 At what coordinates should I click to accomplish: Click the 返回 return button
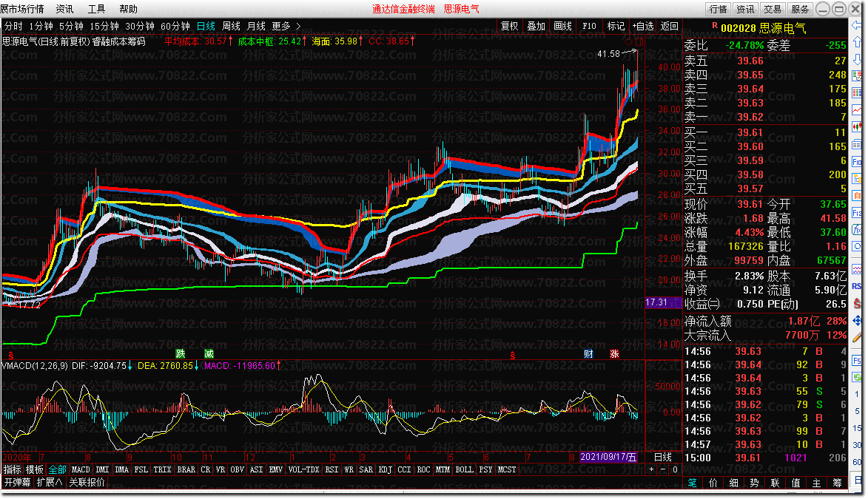(x=669, y=26)
